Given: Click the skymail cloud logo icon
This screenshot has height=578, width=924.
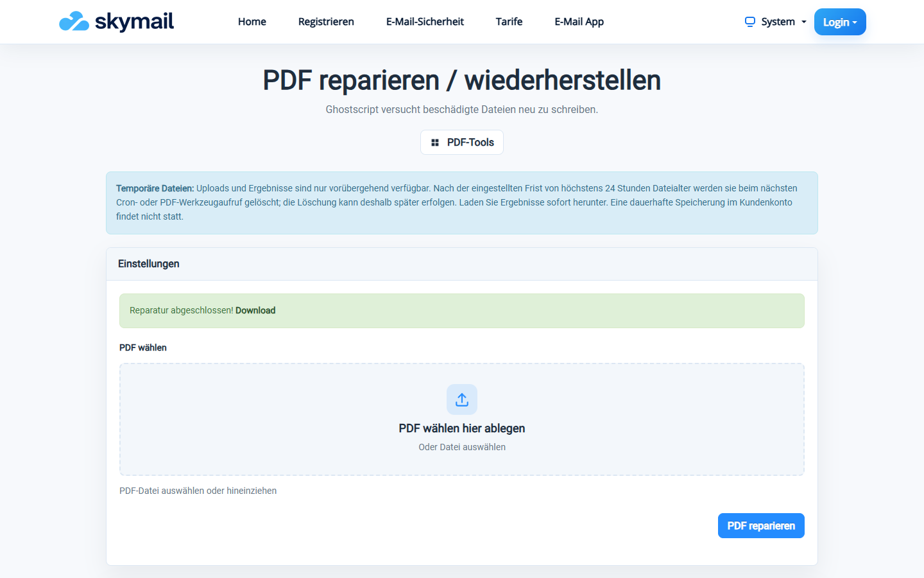Looking at the screenshot, I should coord(74,21).
